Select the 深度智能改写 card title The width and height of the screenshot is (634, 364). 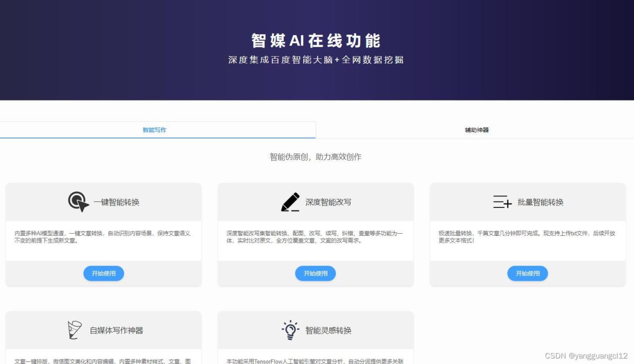coord(328,202)
